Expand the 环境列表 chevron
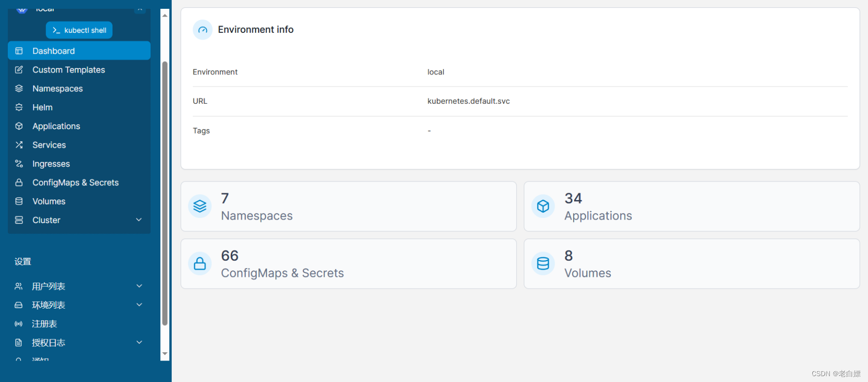The height and width of the screenshot is (382, 868). tap(139, 305)
